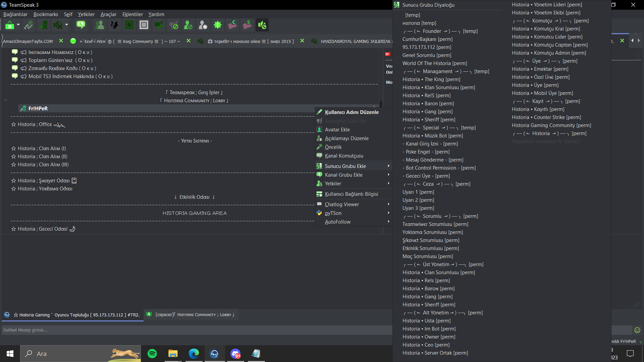Open the emoji picker smiley button
Viewport: 644px width, 362px height.
click(637, 330)
